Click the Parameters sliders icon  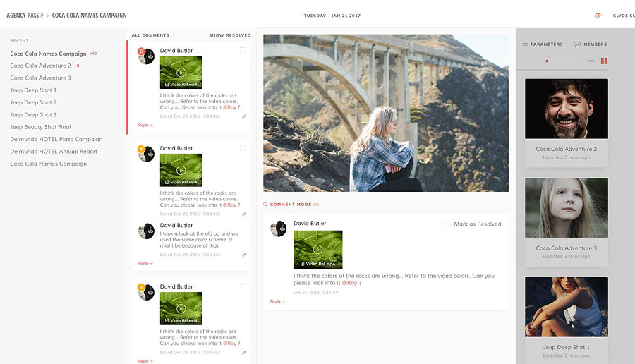tap(525, 44)
